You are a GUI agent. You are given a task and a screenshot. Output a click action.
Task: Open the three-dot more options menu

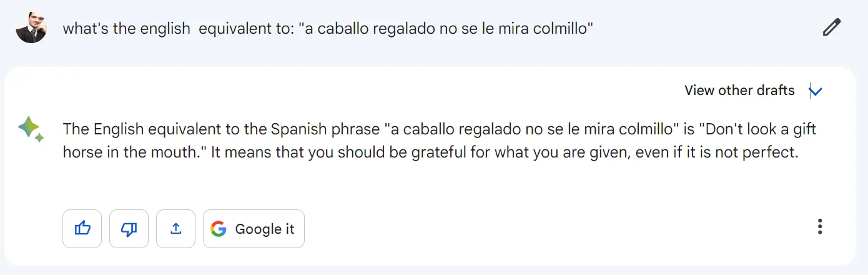click(x=820, y=226)
